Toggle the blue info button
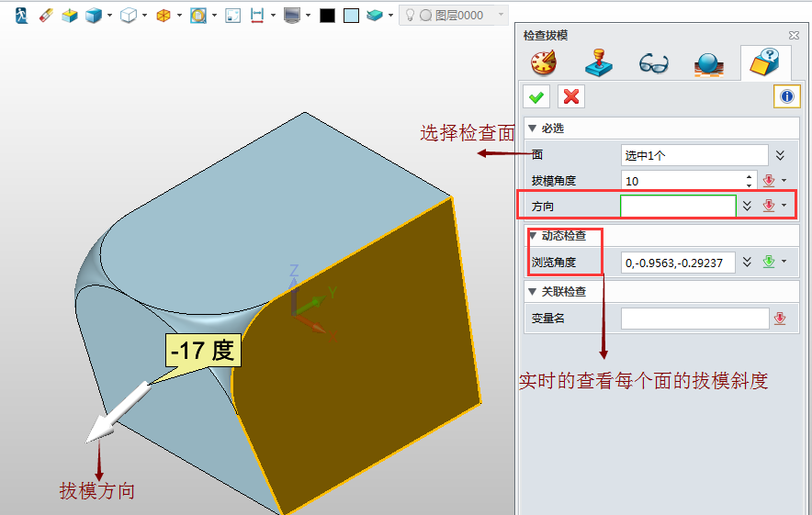 pyautogui.click(x=786, y=96)
